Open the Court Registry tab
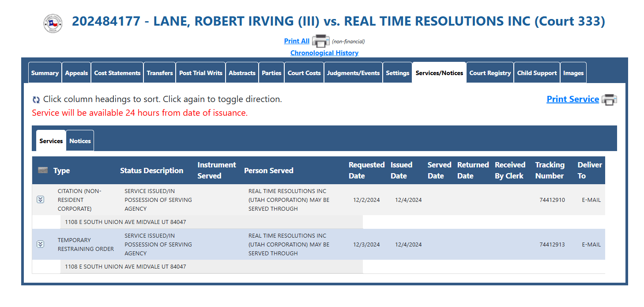 point(490,73)
